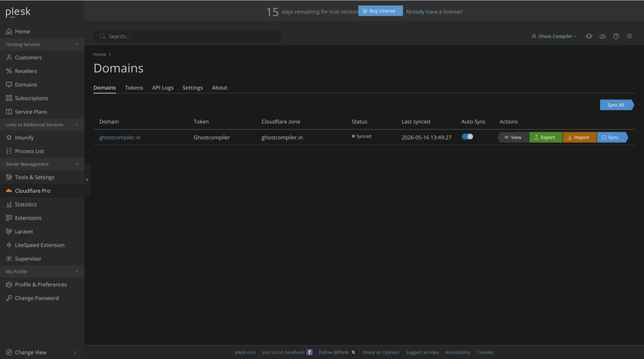Click inside the Search field

click(188, 36)
